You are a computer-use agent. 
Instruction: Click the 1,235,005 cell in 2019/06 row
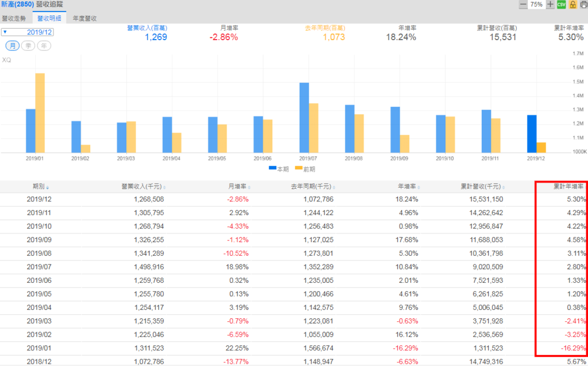pos(318,280)
